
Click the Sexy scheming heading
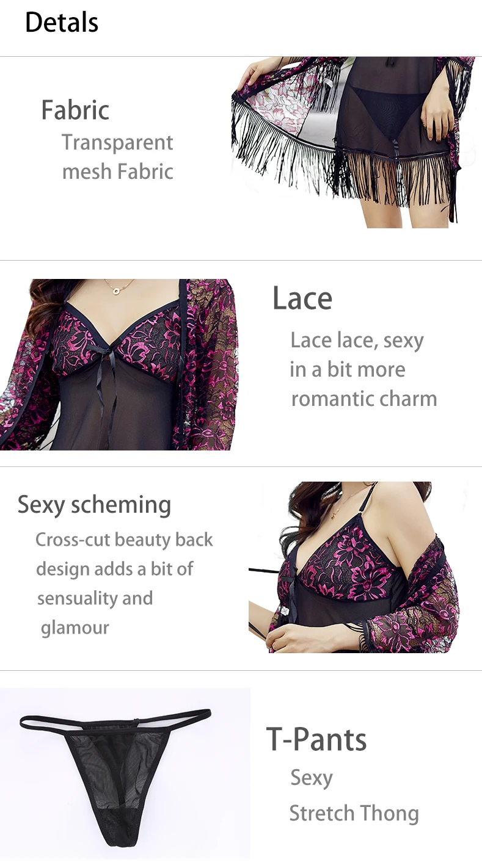click(94, 505)
